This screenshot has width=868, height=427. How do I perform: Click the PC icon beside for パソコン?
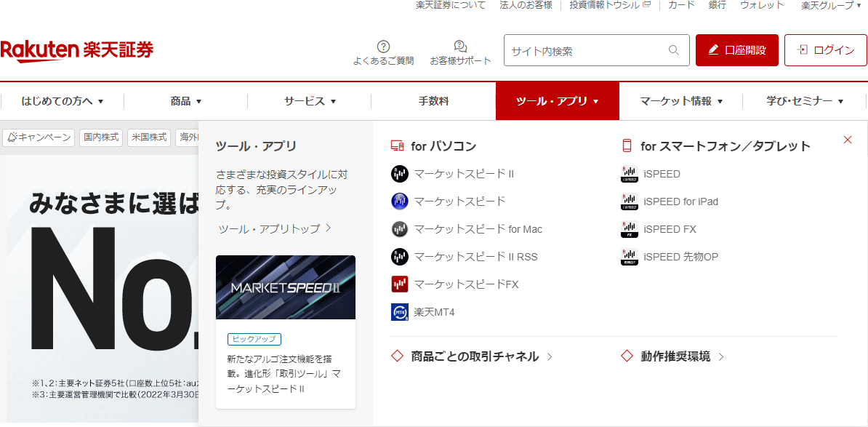coord(397,146)
